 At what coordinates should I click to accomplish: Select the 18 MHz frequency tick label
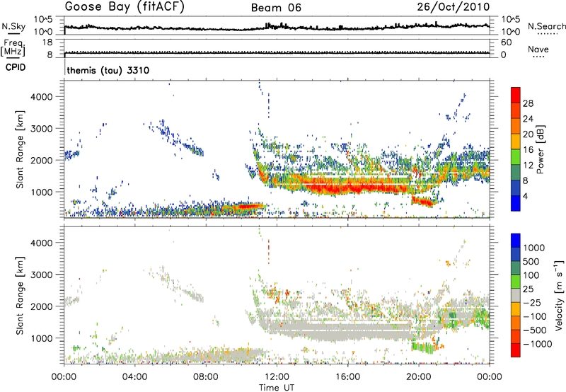pyautogui.click(x=47, y=42)
